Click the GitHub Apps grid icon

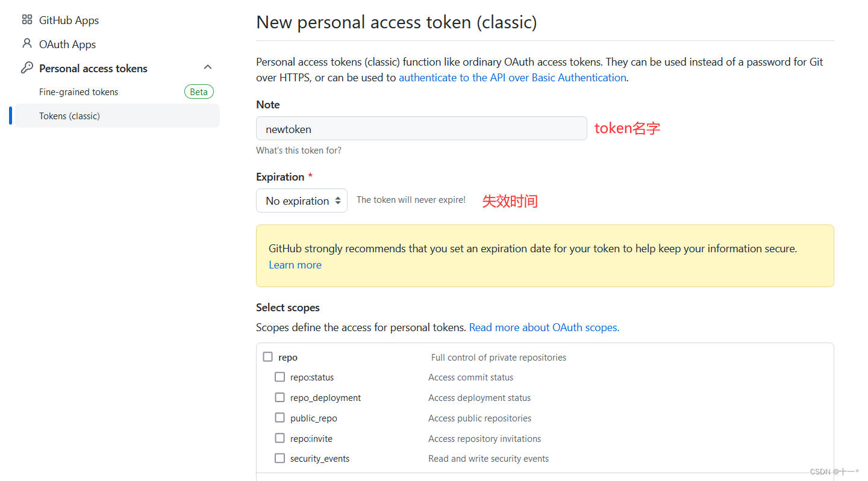coord(27,20)
